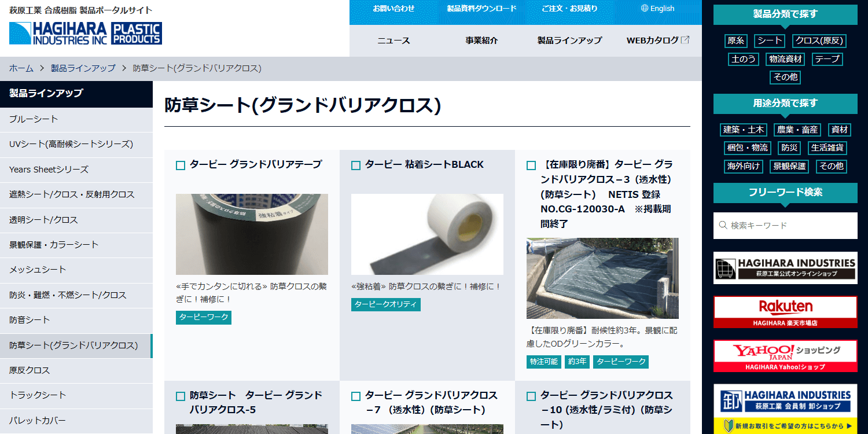Open the グランドバリアテープ product image
868x434 pixels.
coord(252,234)
